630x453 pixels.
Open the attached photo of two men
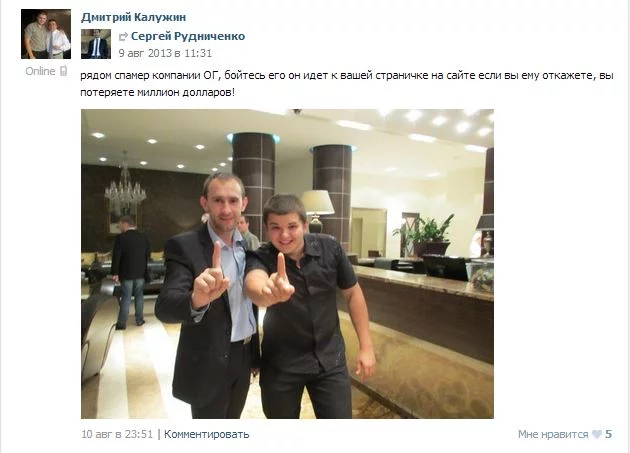tap(287, 264)
